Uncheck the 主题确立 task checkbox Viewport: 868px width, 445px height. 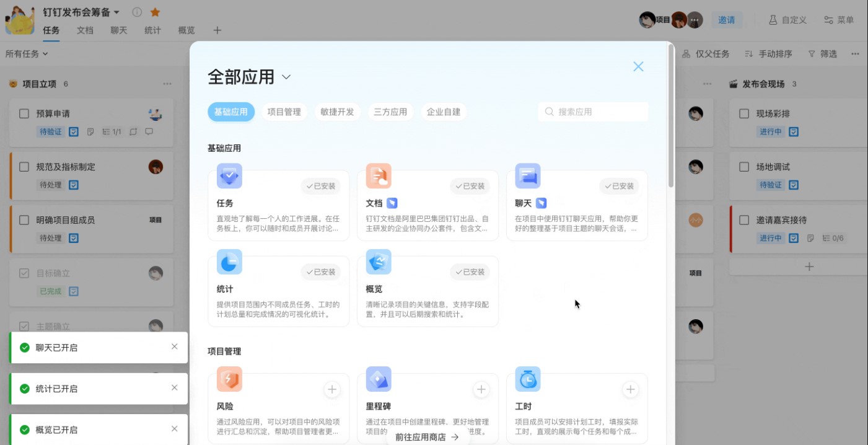(x=24, y=326)
